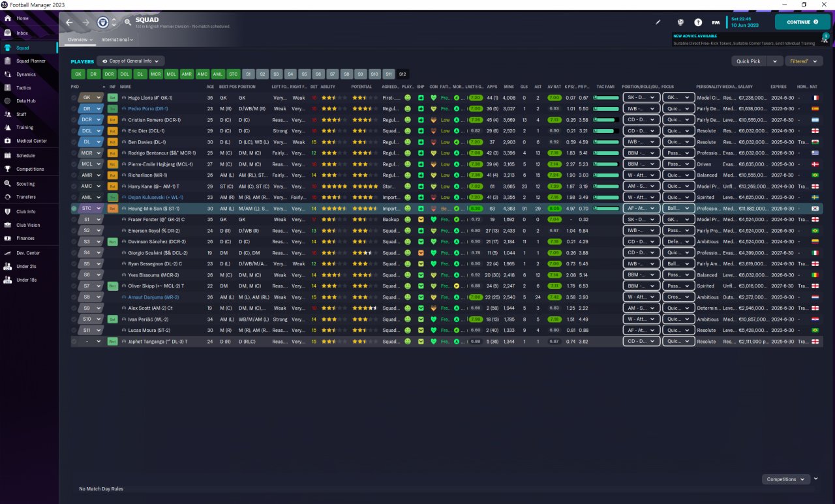
Task: Go back with the back arrow
Action: point(70,22)
